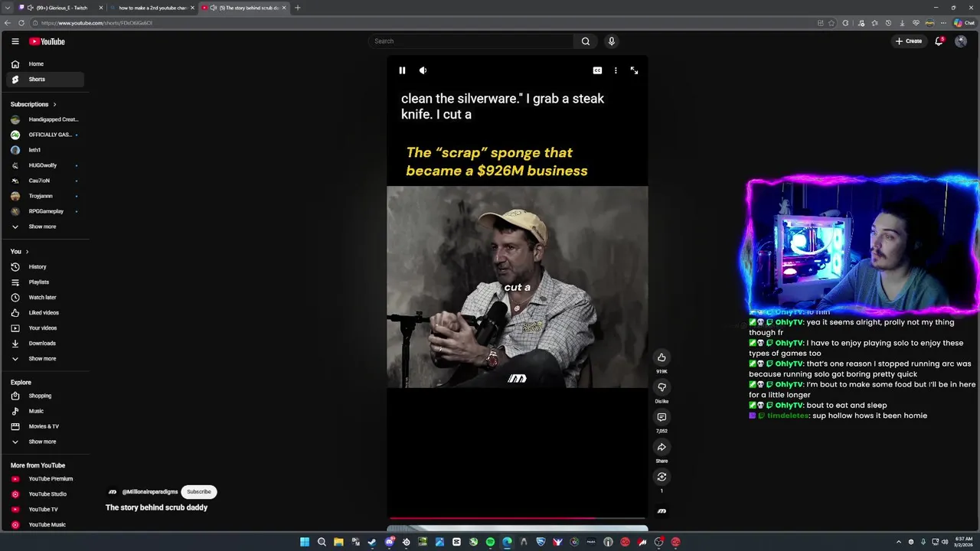Image resolution: width=980 pixels, height=551 pixels.
Task: Open watch History
Action: [x=45, y=267]
